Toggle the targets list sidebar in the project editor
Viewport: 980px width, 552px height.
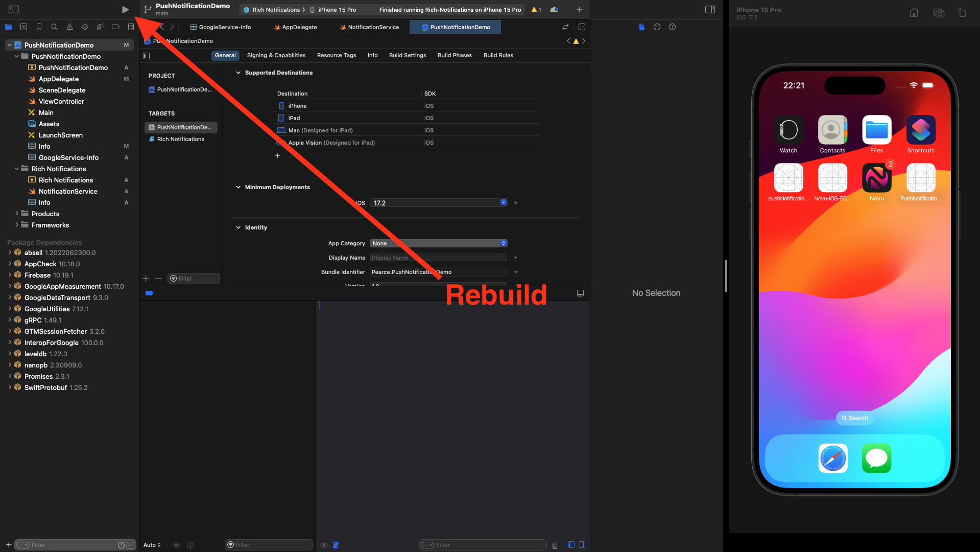tap(147, 56)
